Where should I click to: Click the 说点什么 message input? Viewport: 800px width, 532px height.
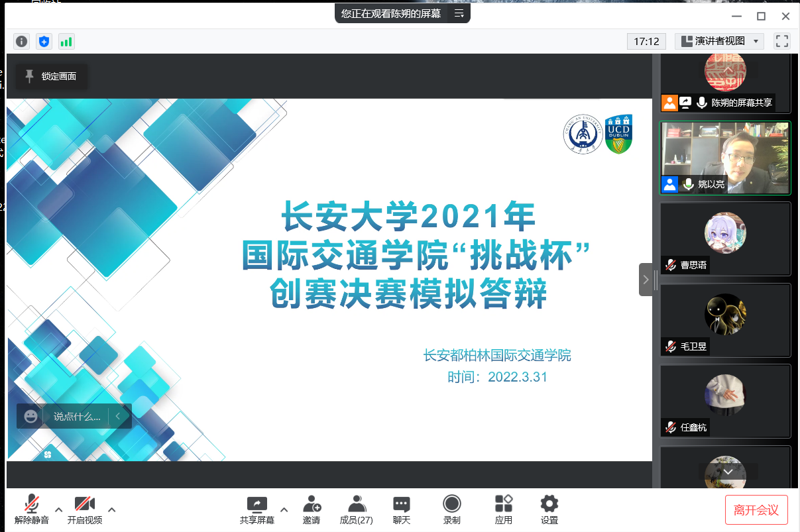[77, 417]
